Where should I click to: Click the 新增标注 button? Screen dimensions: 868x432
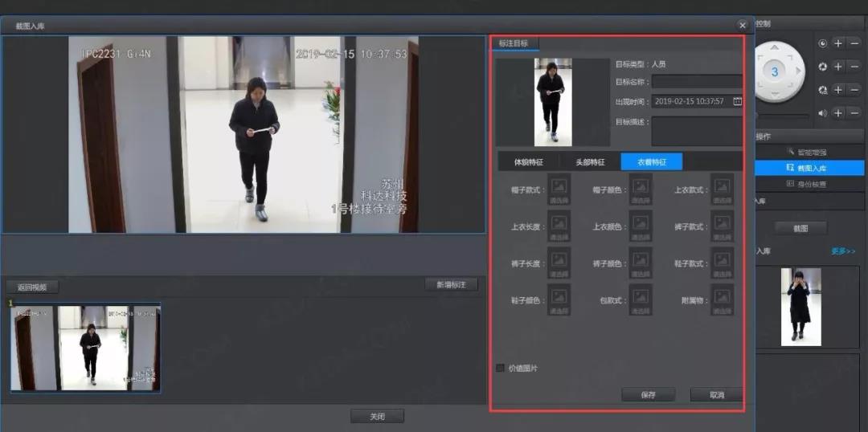pos(451,284)
